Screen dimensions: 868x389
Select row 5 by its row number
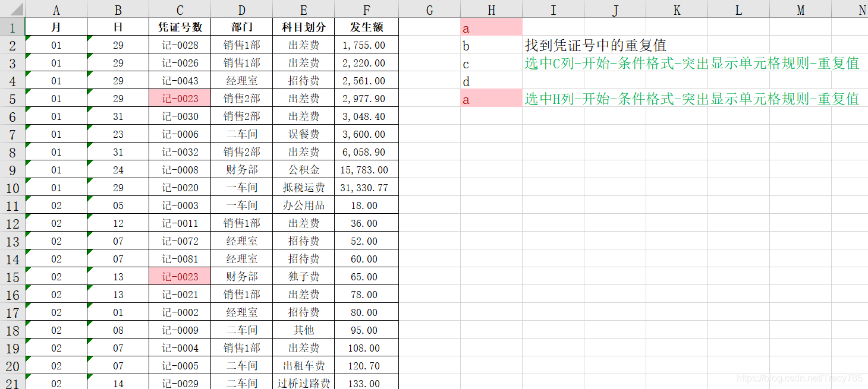13,98
